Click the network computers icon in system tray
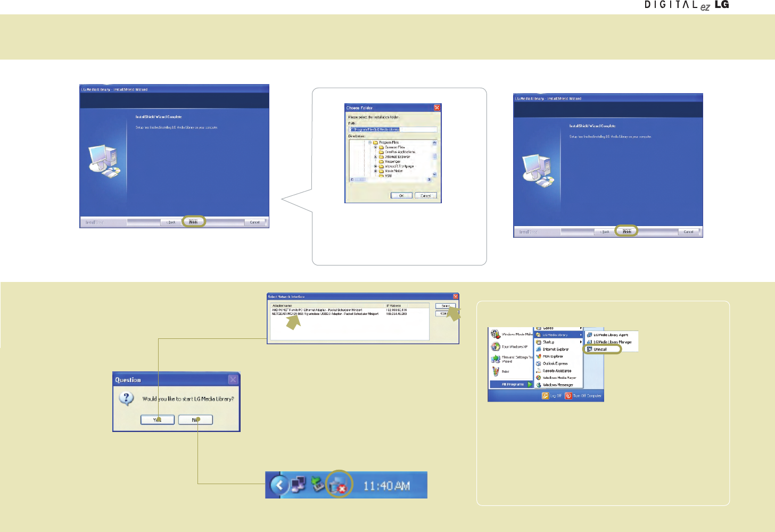This screenshot has width=775, height=532. (298, 484)
